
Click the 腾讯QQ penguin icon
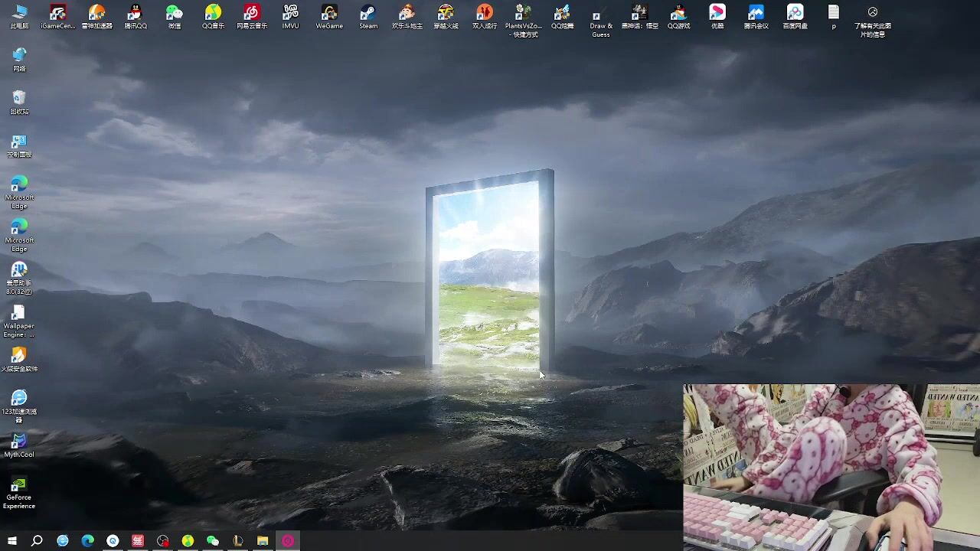coord(136,15)
